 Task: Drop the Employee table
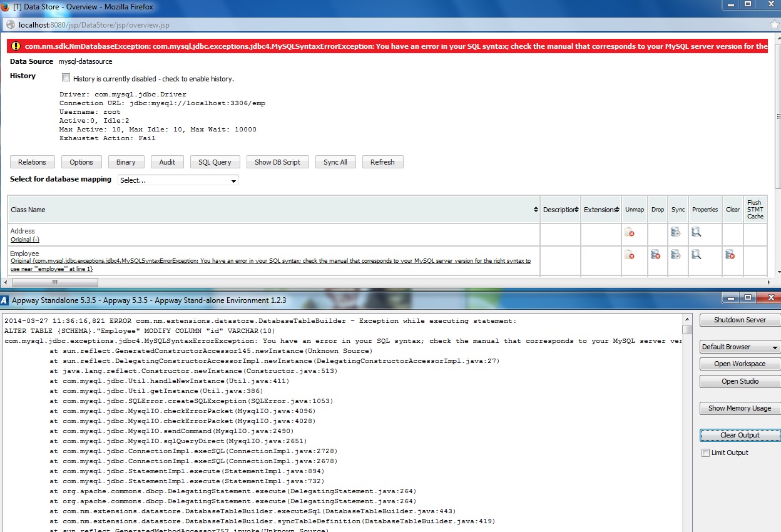pyautogui.click(x=655, y=255)
